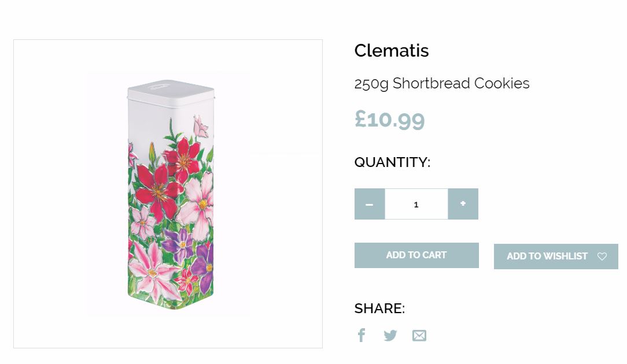This screenshot has height=364, width=627.
Task: Select the Facebook share icon under SHARE
Action: 362,335
